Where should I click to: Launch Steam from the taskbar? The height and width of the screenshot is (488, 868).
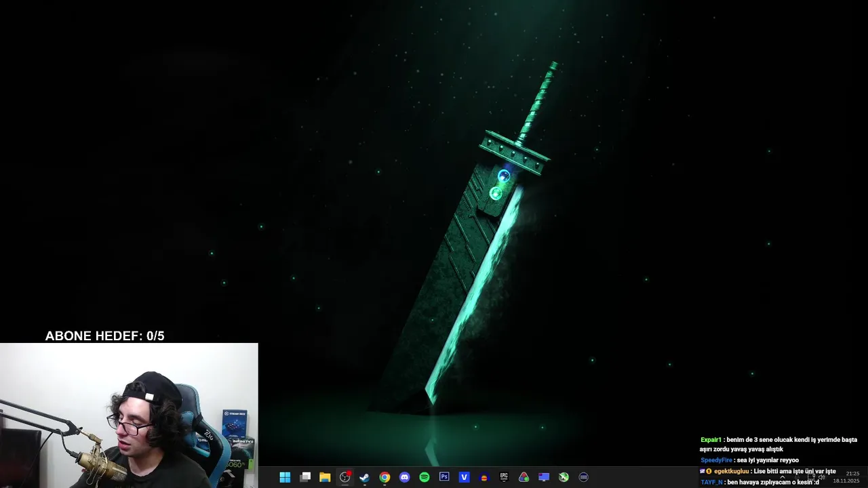point(365,477)
